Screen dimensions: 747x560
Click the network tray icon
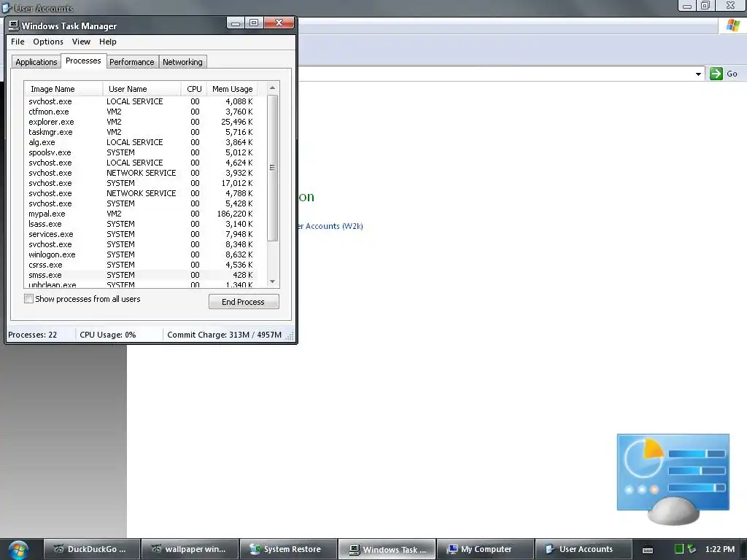(x=692, y=549)
